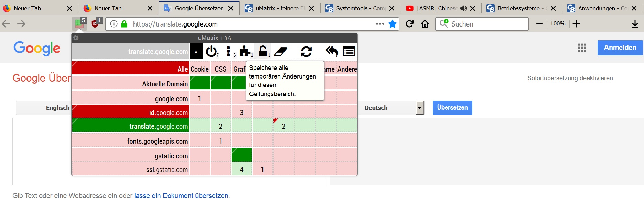Open target language dropdown arrow
The image size is (644, 208).
click(420, 108)
